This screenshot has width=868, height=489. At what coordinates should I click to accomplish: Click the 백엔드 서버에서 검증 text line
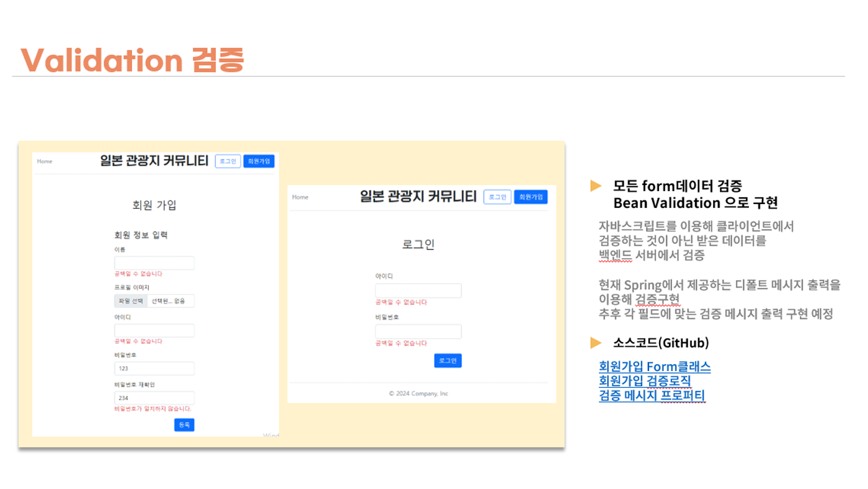click(652, 255)
